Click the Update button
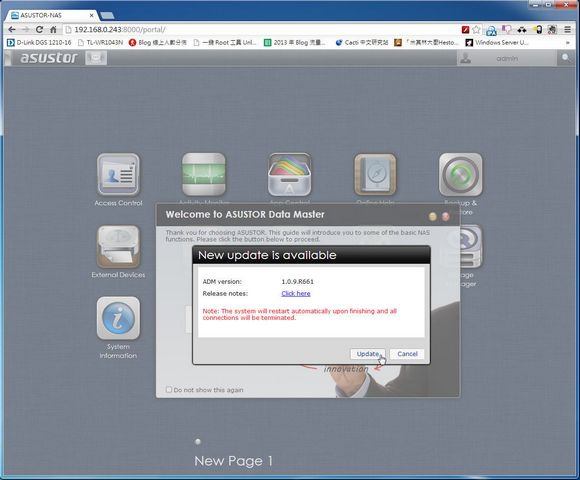Image resolution: width=580 pixels, height=480 pixels. [368, 354]
